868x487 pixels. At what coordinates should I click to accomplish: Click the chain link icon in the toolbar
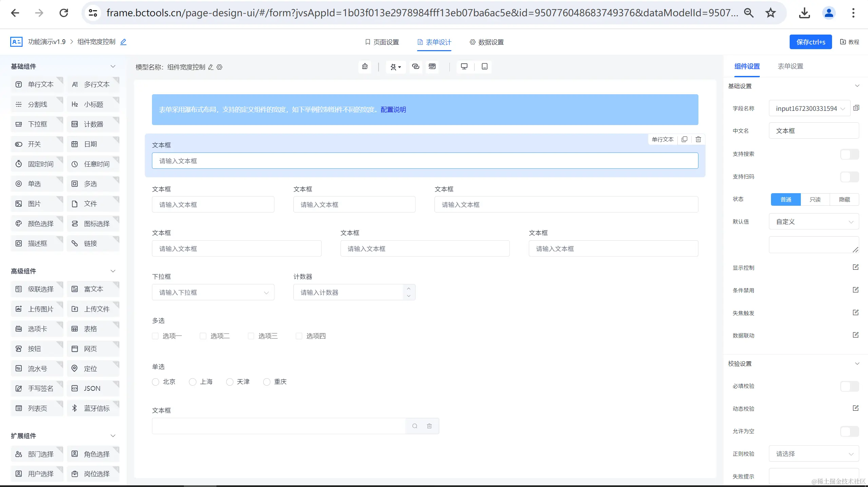[416, 66]
